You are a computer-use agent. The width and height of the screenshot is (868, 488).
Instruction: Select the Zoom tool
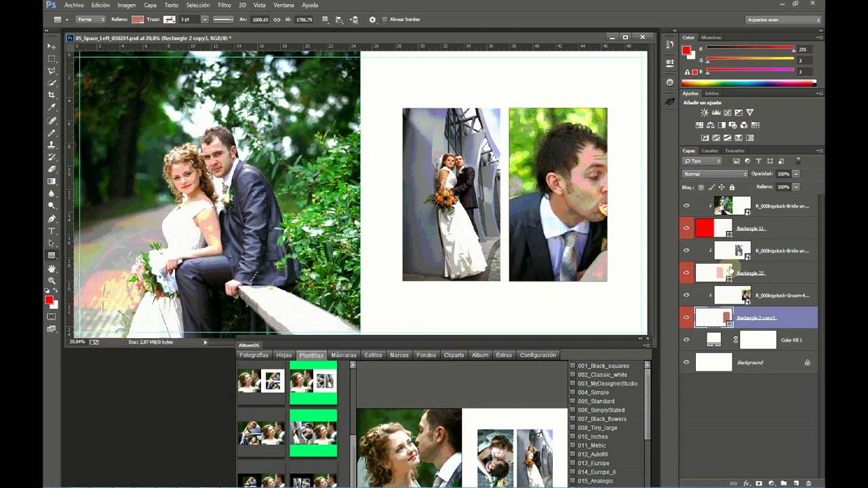pyautogui.click(x=52, y=281)
